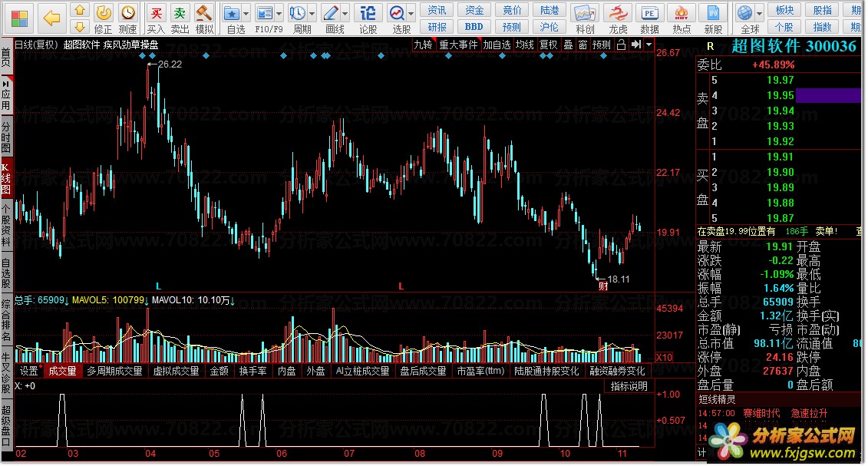
Task: Click the 买入 buy icon
Action: (x=156, y=13)
